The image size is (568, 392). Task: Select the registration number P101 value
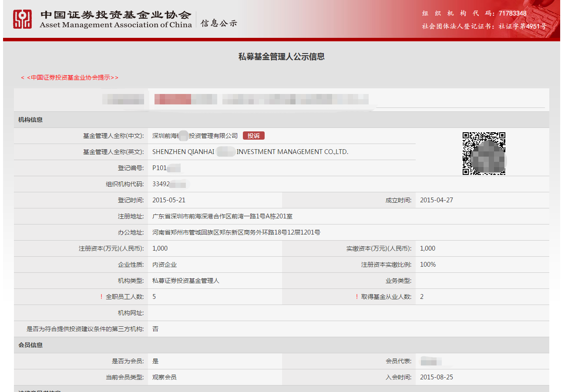click(x=159, y=168)
